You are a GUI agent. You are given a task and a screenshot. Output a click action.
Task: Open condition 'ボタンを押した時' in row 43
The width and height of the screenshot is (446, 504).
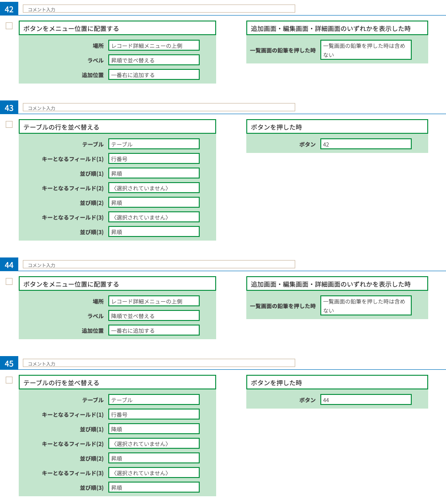pyautogui.click(x=337, y=126)
